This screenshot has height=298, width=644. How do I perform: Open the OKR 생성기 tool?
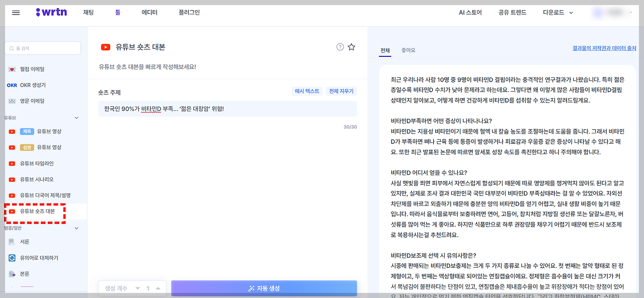(30, 85)
